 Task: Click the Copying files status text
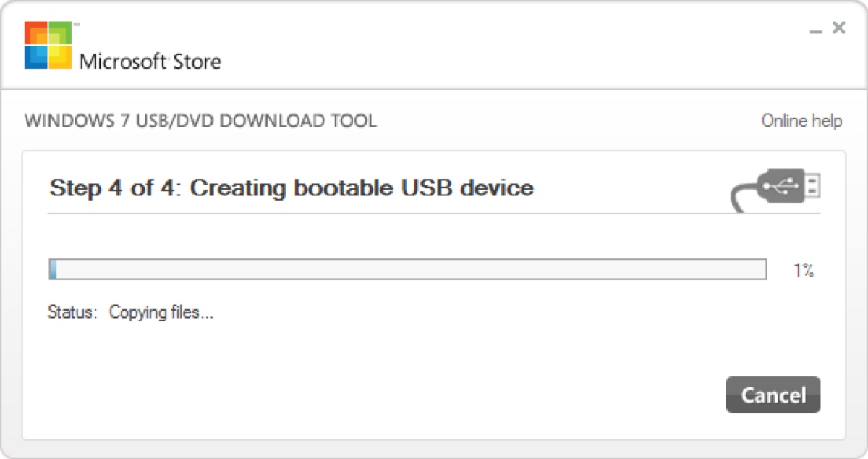pos(161,312)
